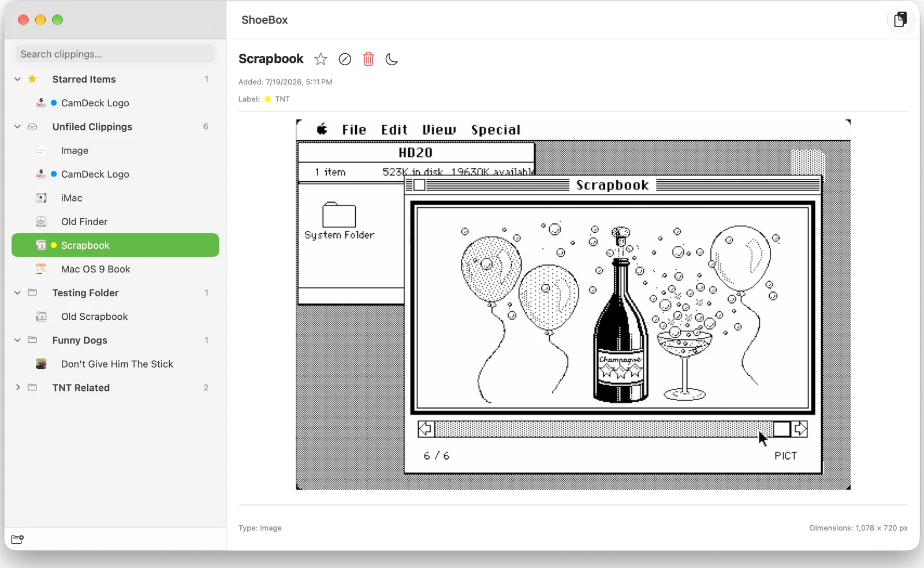Select the Testing Folder heading
Screen dimensions: 924x568
click(x=85, y=293)
